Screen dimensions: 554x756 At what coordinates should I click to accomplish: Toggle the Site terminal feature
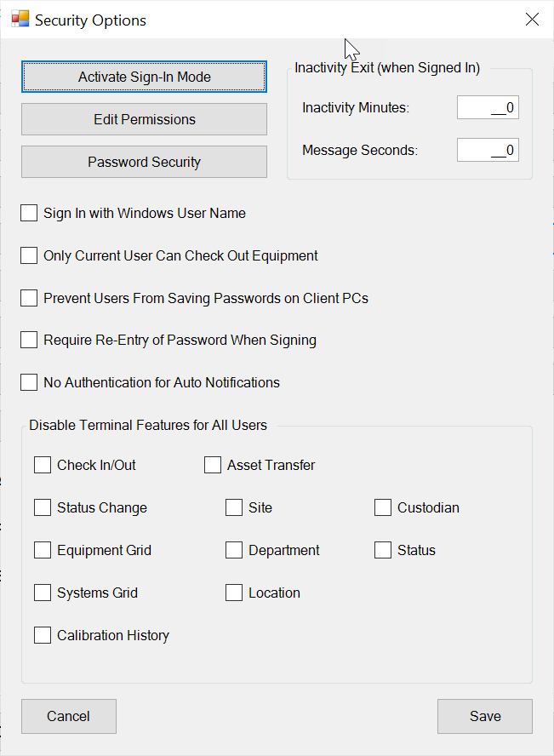233,507
